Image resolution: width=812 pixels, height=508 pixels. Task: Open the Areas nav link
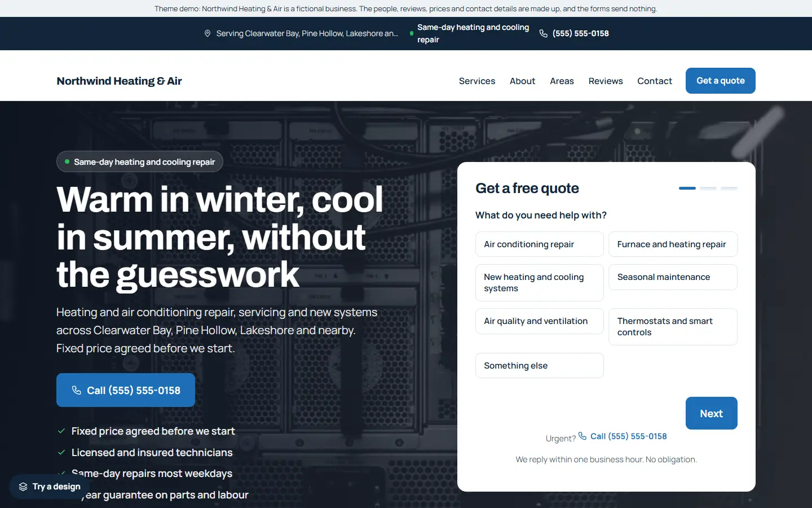[x=562, y=81]
